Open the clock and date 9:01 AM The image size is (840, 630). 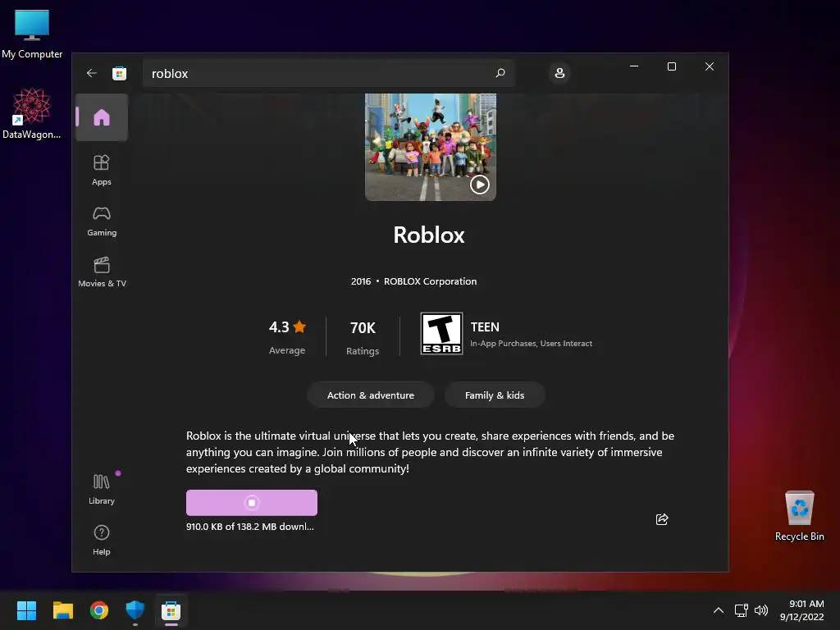802,610
